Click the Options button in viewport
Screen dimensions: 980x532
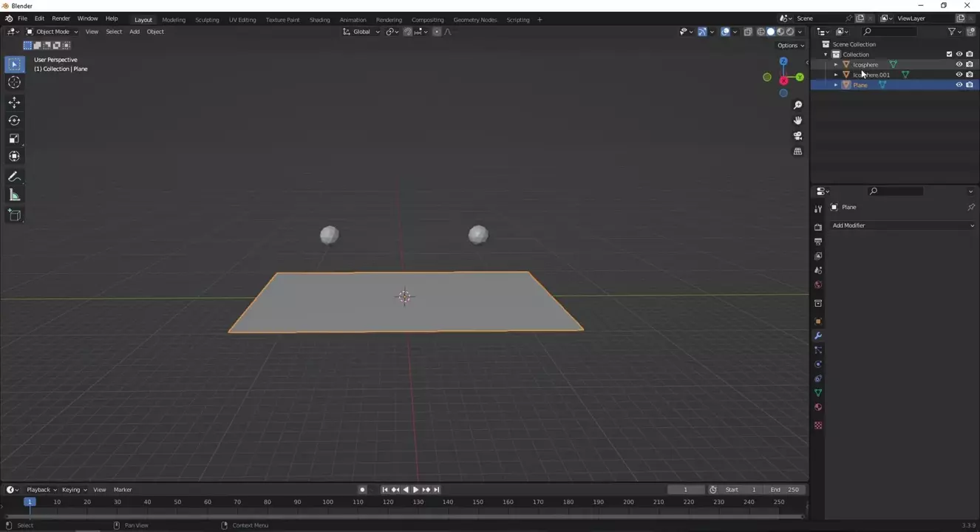(790, 46)
